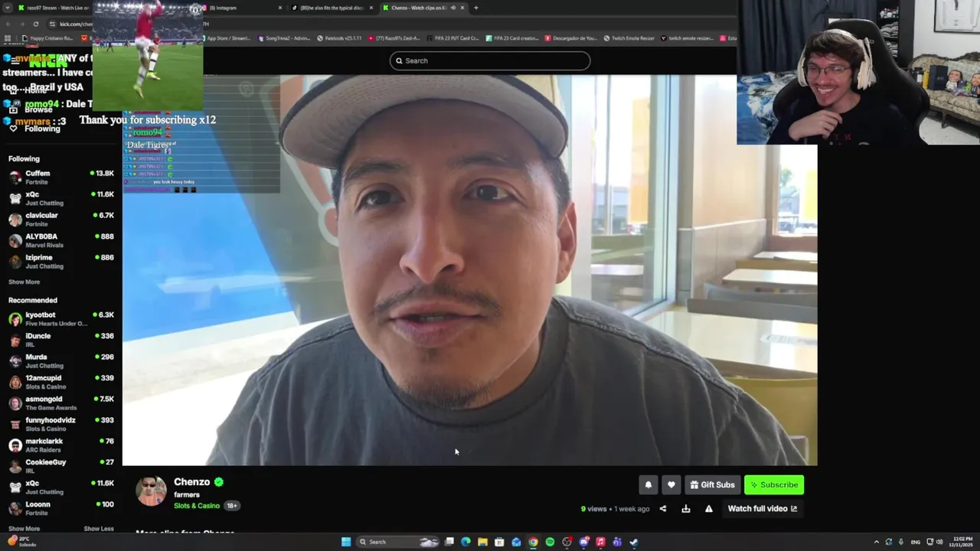Open markclarkk ARC Raiders channel
The height and width of the screenshot is (551, 980).
click(x=61, y=445)
